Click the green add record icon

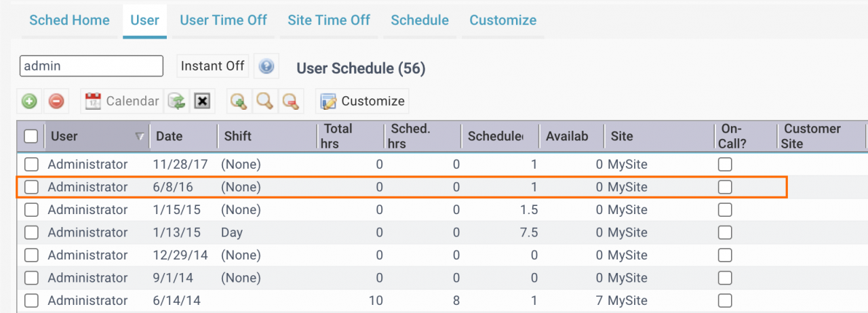click(x=29, y=101)
